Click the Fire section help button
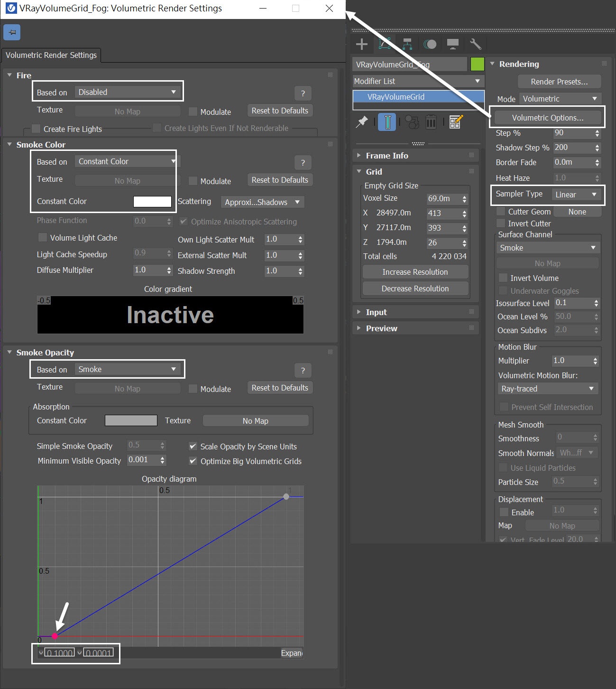This screenshot has width=616, height=689. pyautogui.click(x=303, y=93)
